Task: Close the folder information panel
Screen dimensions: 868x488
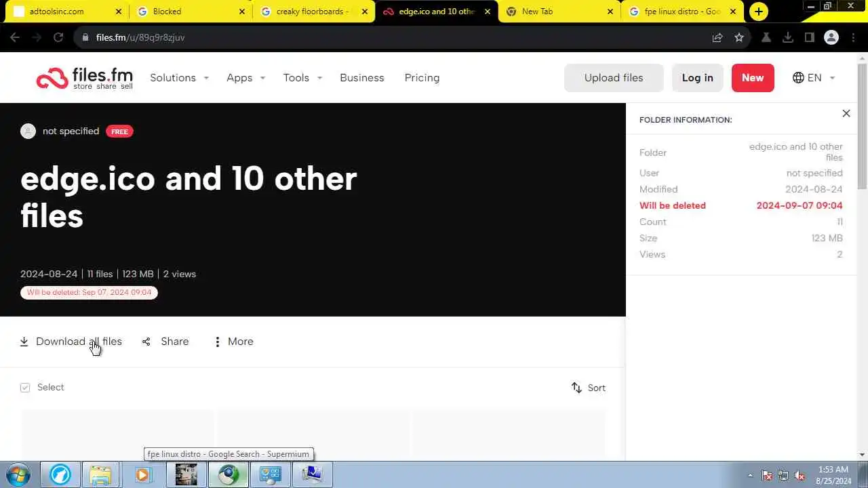Action: [846, 113]
